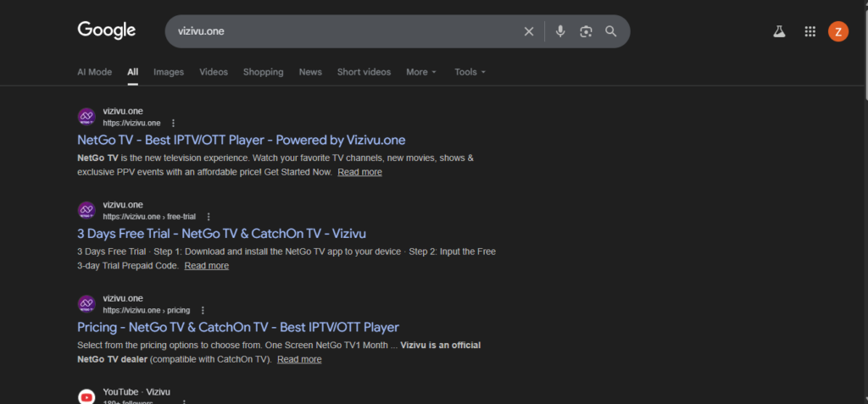Click the Google logo

click(106, 30)
